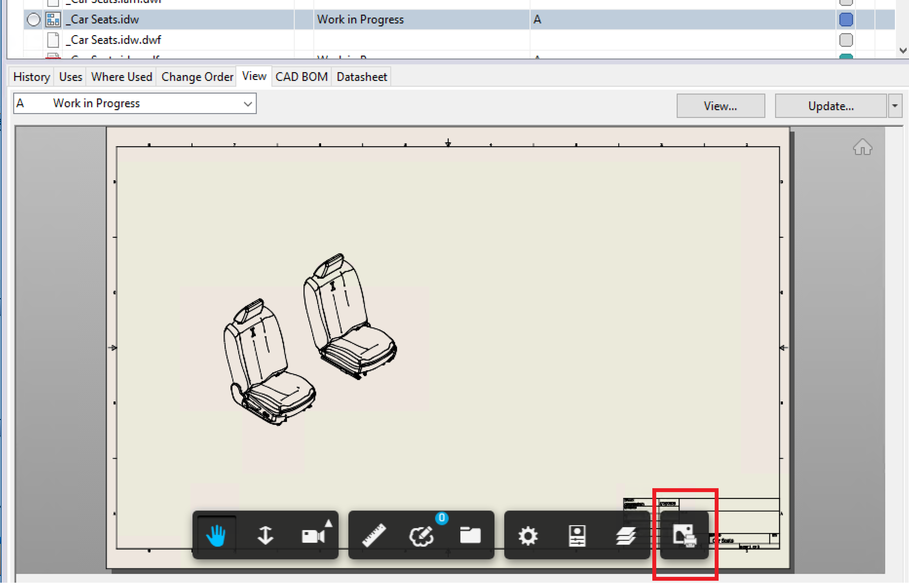Toggle the Layers panel icon
This screenshot has height=588, width=909.
[x=625, y=535]
